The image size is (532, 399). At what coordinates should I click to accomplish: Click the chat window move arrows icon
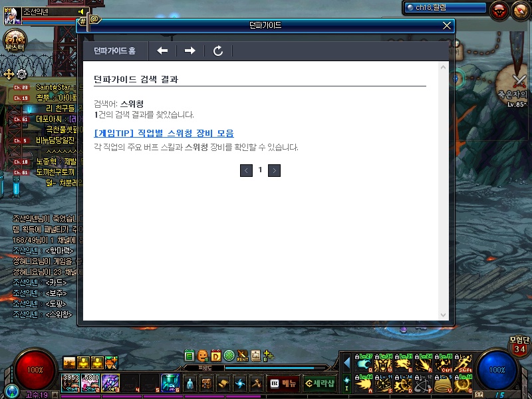click(x=9, y=74)
